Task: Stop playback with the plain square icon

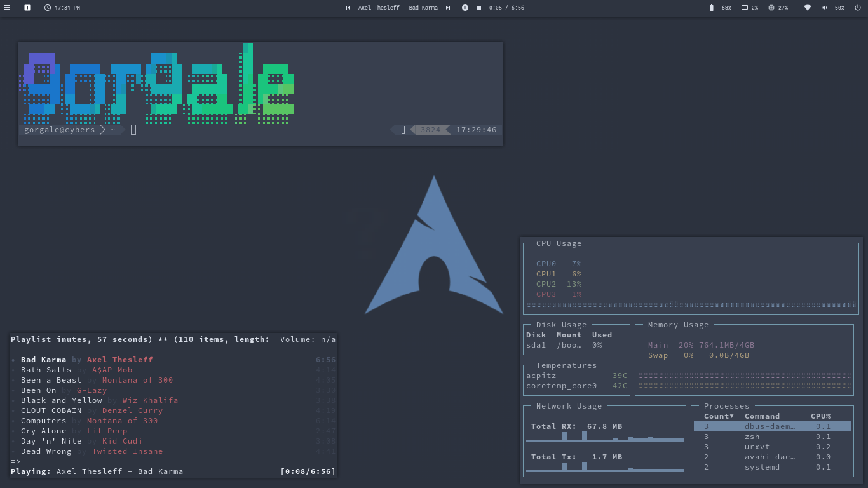Action: click(x=479, y=8)
